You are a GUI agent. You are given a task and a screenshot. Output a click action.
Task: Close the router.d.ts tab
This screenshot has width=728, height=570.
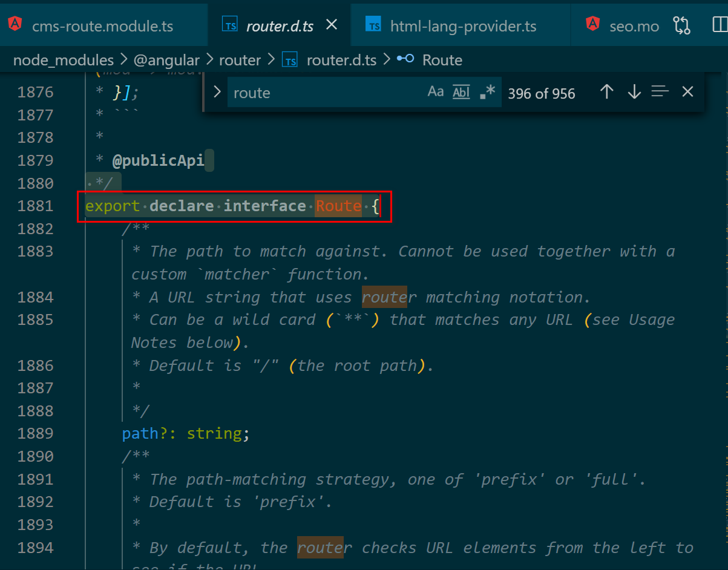(332, 25)
